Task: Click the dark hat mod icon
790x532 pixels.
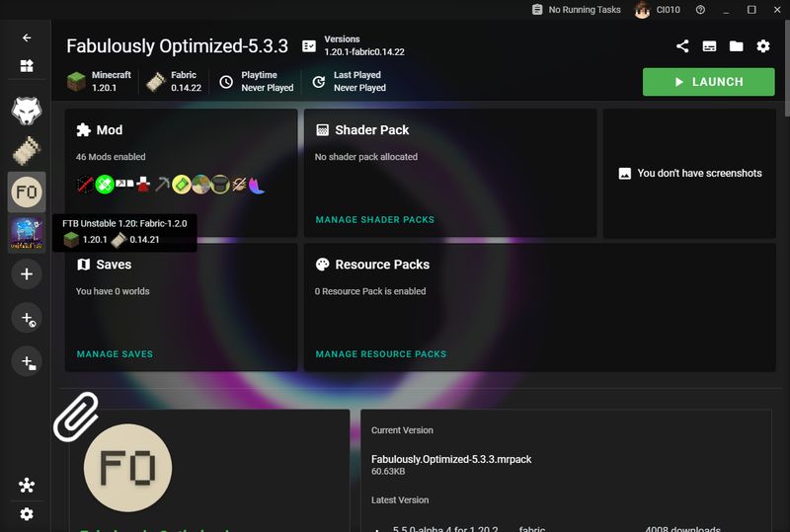Action: click(x=220, y=185)
